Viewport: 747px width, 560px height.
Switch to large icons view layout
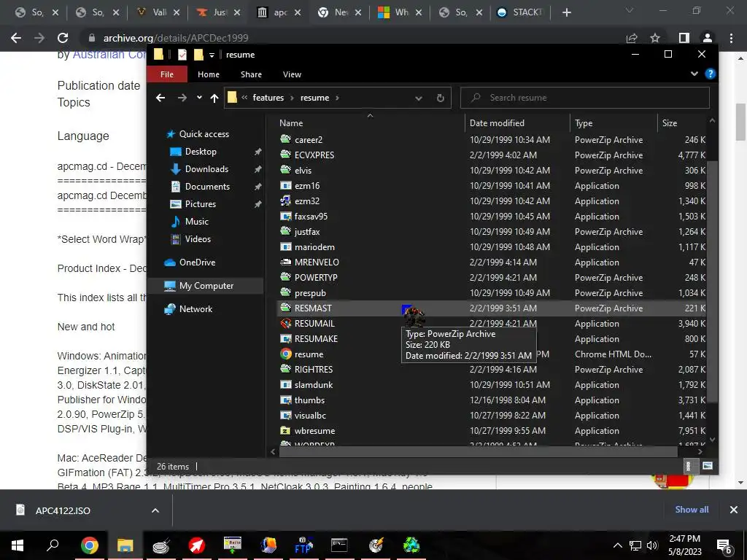(x=708, y=466)
